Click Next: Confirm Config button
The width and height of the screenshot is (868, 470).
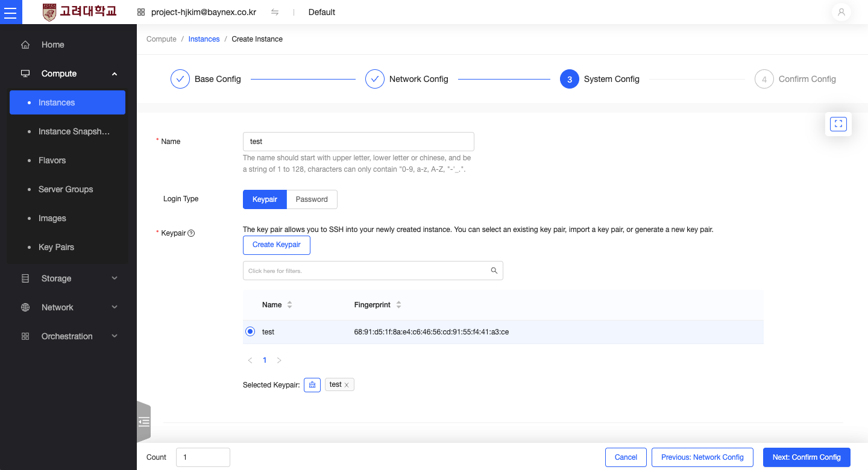point(807,457)
